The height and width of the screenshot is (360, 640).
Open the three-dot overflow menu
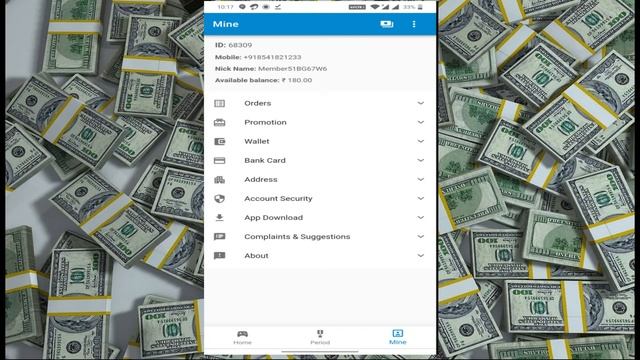[414, 24]
